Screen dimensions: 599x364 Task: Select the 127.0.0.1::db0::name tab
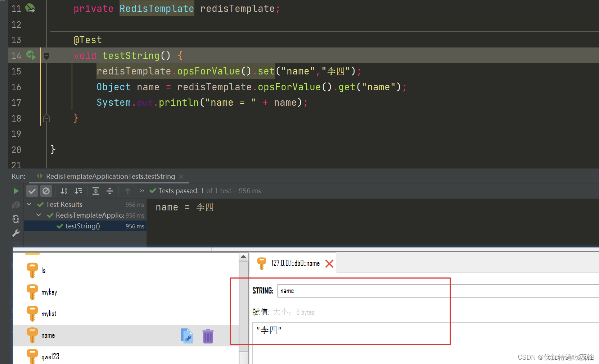point(296,263)
